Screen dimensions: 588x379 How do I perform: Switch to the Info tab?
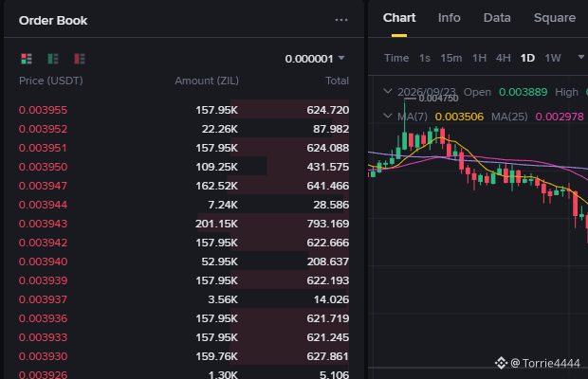pyautogui.click(x=449, y=18)
